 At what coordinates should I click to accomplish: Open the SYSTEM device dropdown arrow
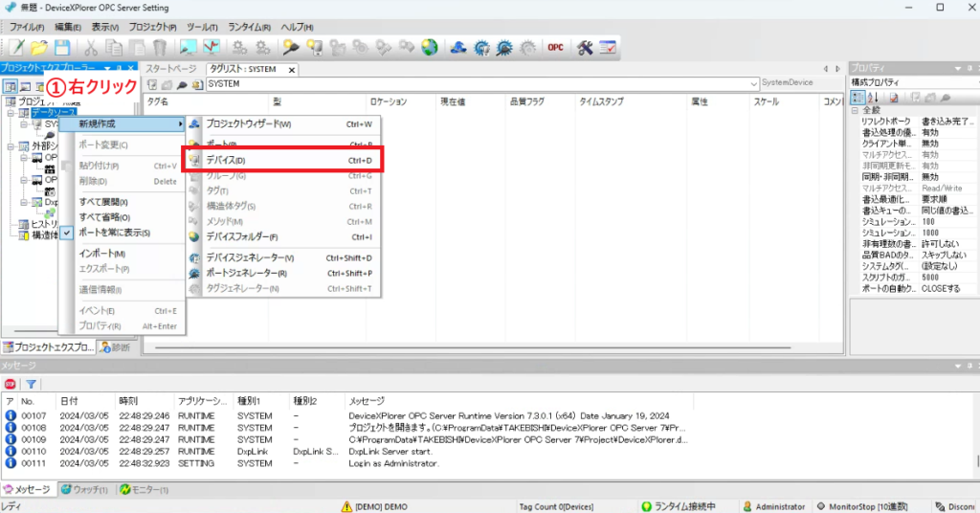pos(753,83)
